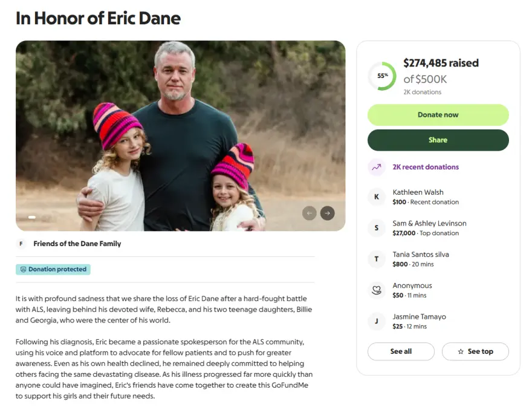This screenshot has height=407, width=532.
Task: Click the 'F' organizer avatar icon
Action: pos(21,244)
